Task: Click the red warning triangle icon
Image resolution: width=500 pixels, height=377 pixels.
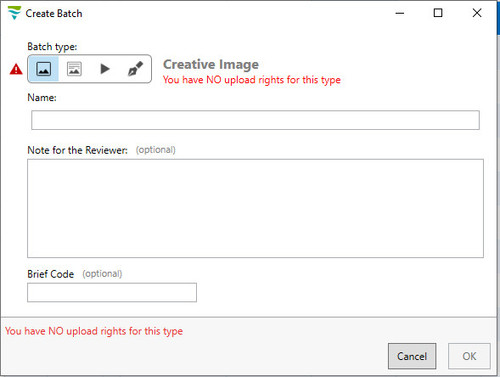Action: [x=16, y=69]
